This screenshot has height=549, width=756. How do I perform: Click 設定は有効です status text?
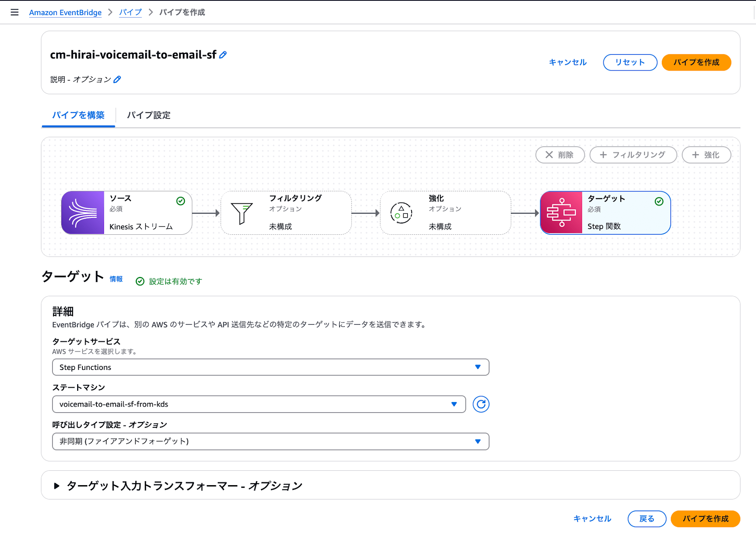[x=176, y=281]
